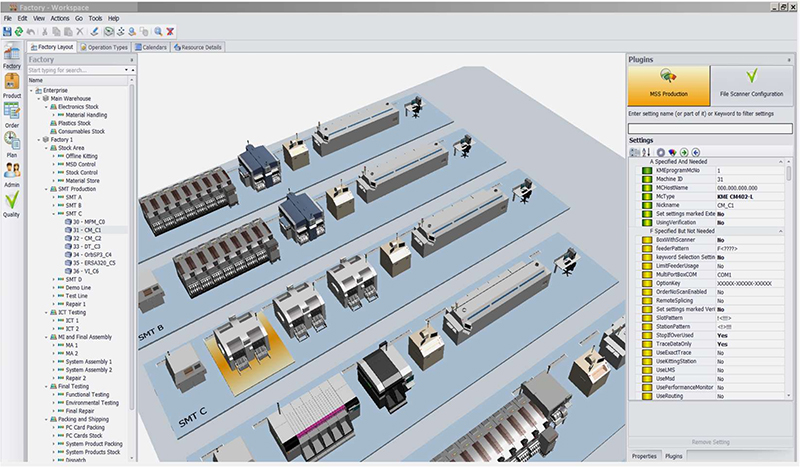Expand the SMT A tree node
This screenshot has height=467, width=800.
53,197
